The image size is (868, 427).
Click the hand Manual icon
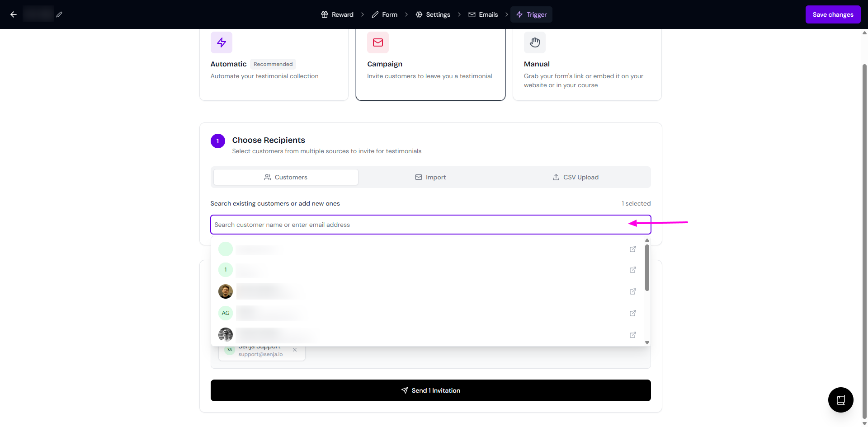click(535, 42)
